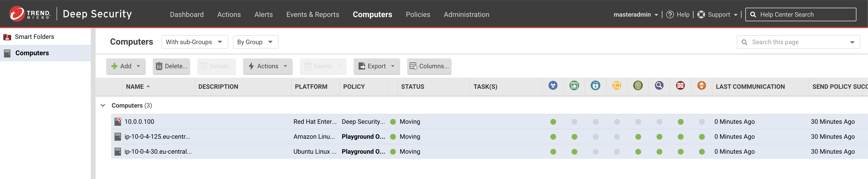
Task: Click the Firewall status dot for 10.0.0.100
Action: click(x=680, y=122)
